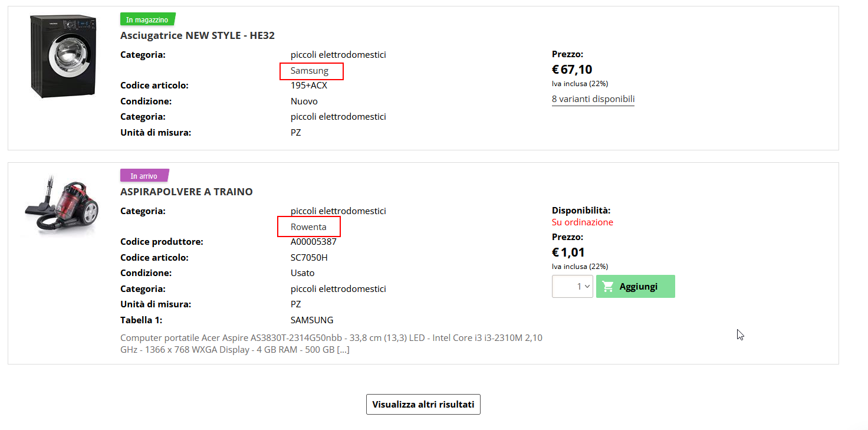
Task: Open "8 varianti disponibili" link
Action: click(593, 99)
